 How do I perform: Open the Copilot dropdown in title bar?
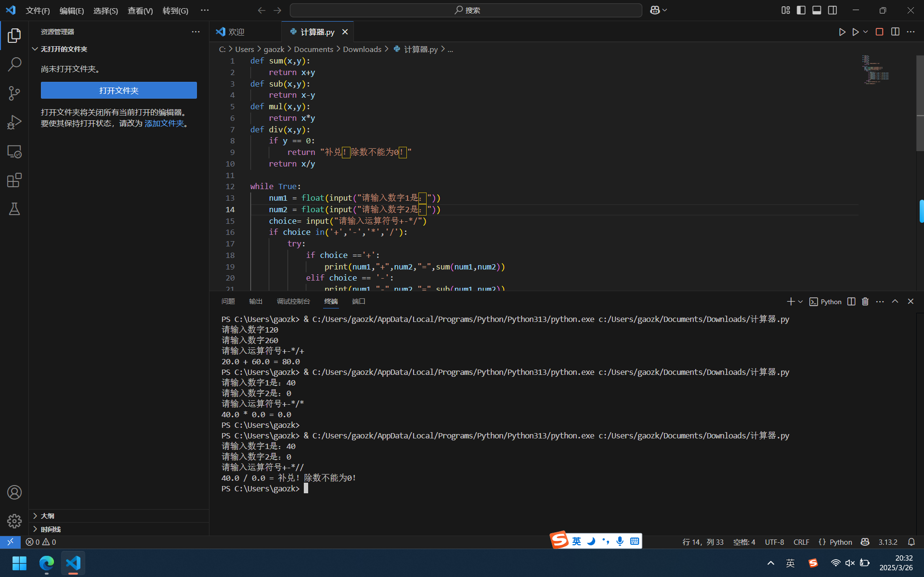click(665, 10)
